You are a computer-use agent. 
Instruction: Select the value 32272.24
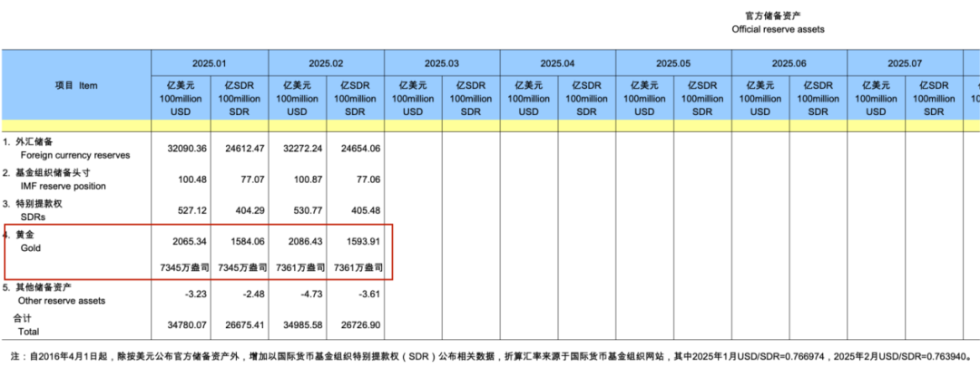tap(304, 150)
